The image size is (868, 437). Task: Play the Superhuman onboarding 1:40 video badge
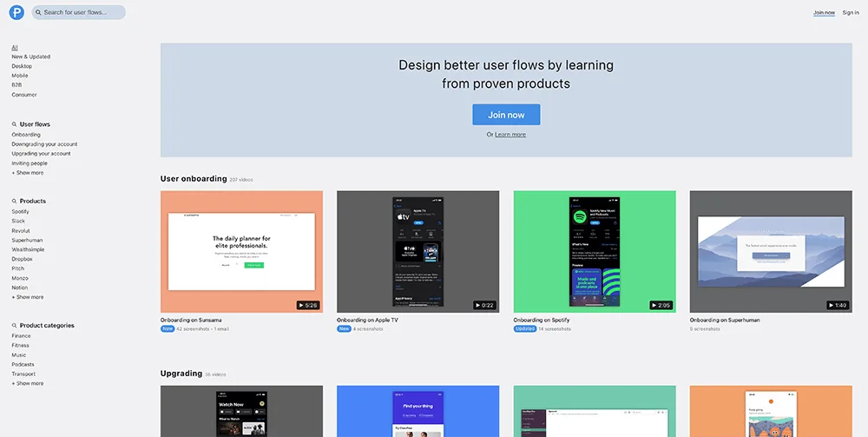click(838, 305)
